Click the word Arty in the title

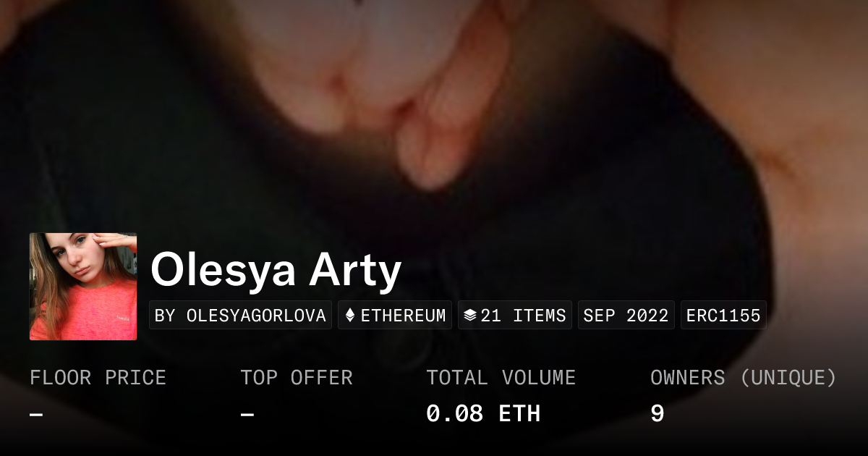point(356,270)
